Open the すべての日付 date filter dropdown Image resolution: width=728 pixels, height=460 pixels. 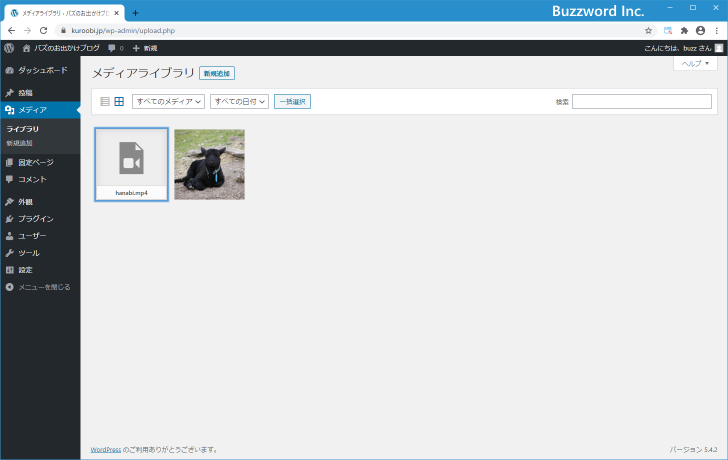click(240, 101)
